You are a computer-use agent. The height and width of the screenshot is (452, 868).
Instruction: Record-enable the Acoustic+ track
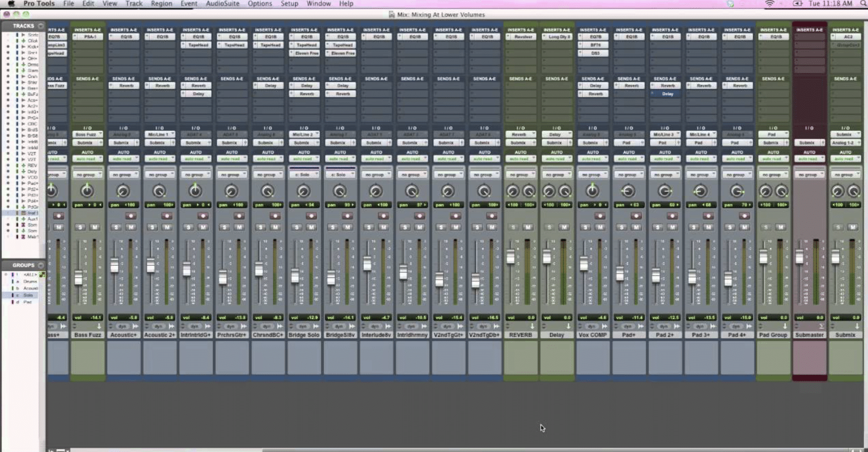(130, 216)
